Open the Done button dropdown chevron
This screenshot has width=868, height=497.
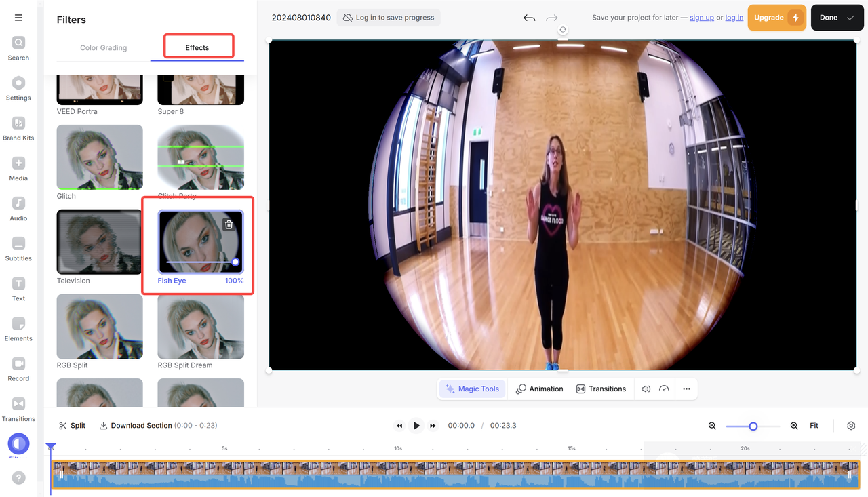(851, 18)
